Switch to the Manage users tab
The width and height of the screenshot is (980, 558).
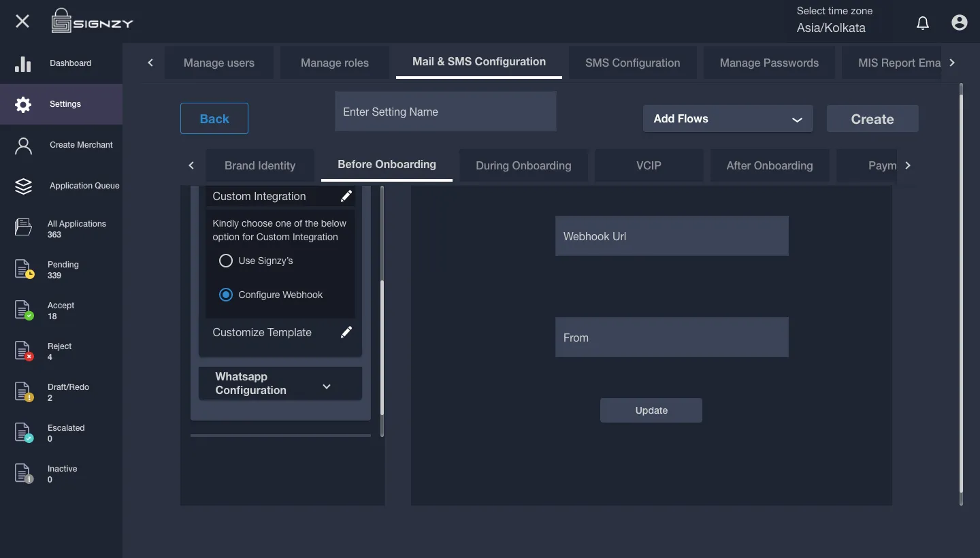[x=219, y=63]
